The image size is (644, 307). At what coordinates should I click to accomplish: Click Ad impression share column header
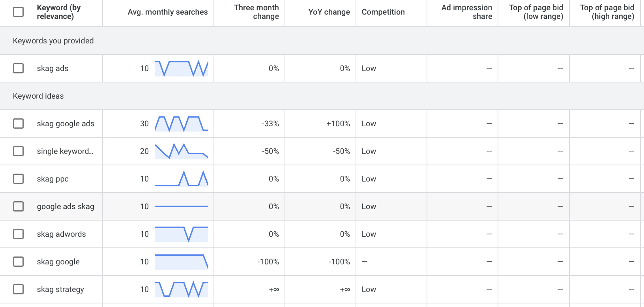click(466, 12)
